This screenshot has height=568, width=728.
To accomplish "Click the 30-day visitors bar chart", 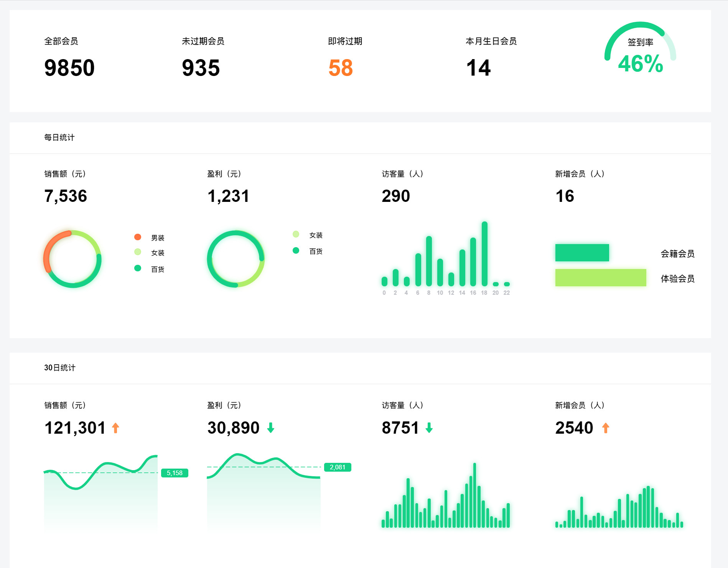I will (x=446, y=495).
